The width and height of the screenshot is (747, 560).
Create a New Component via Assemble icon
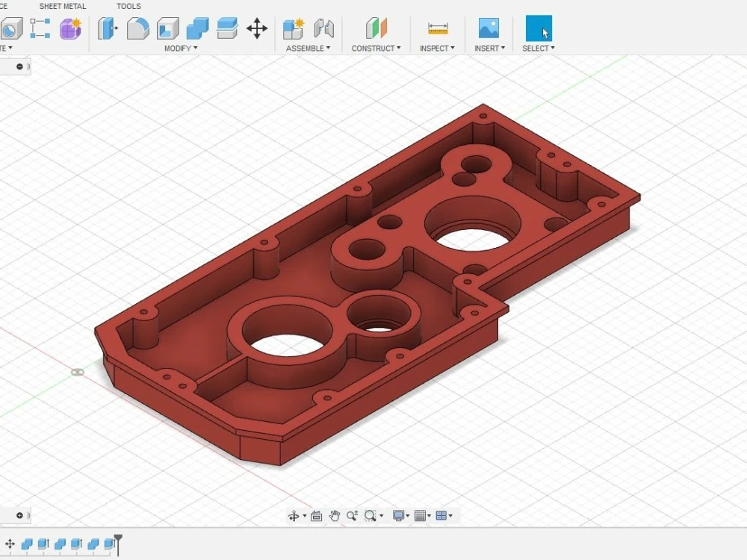(x=294, y=28)
